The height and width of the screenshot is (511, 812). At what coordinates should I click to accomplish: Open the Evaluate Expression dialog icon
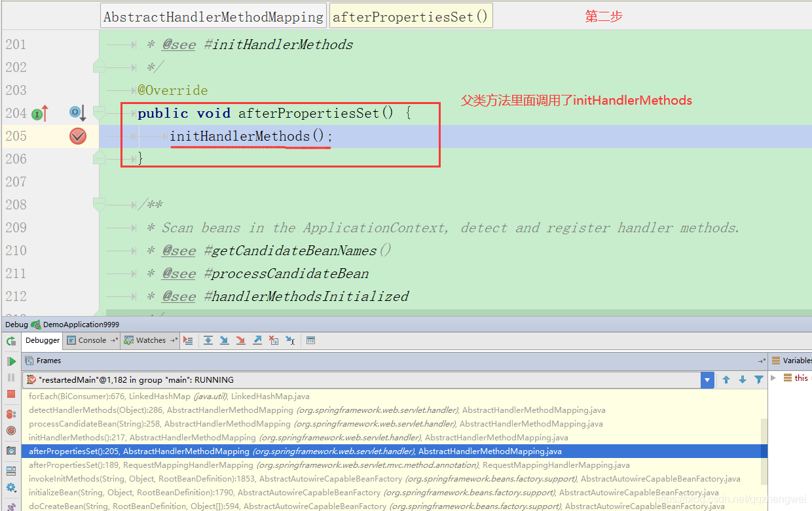(310, 340)
